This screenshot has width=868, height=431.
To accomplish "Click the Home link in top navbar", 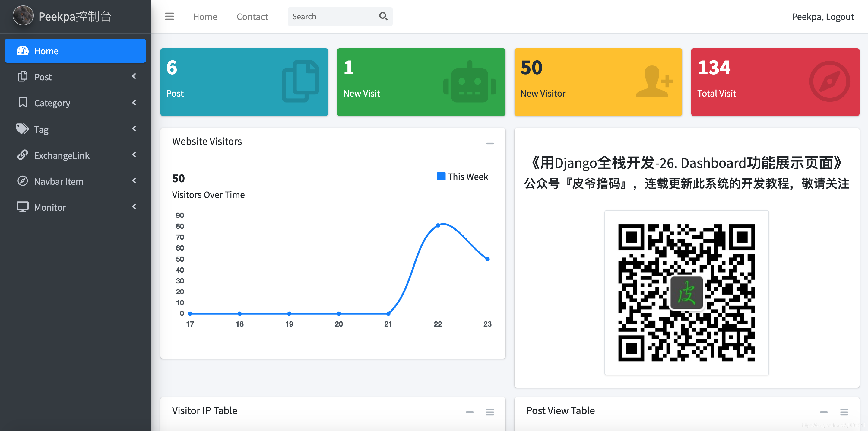I will pyautogui.click(x=205, y=17).
